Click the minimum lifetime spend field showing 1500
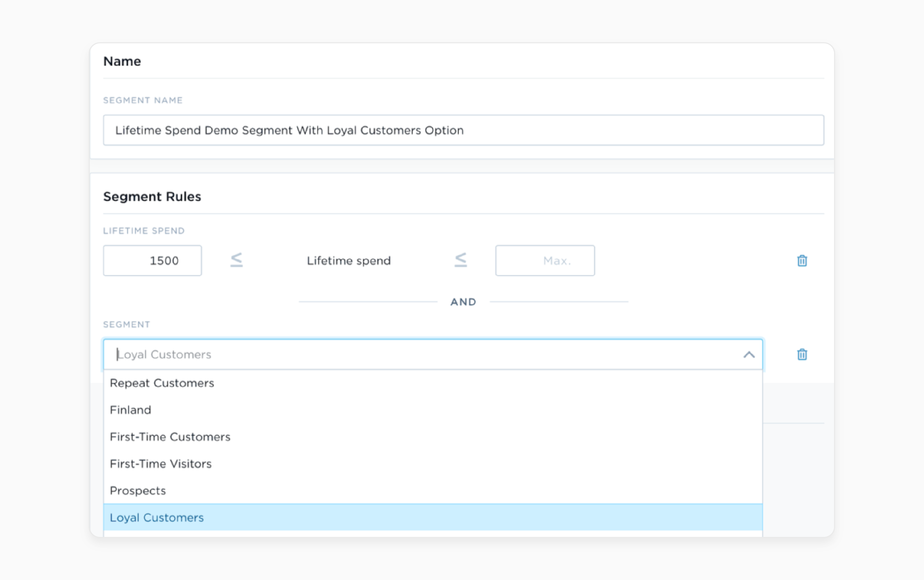924x580 pixels. (152, 261)
